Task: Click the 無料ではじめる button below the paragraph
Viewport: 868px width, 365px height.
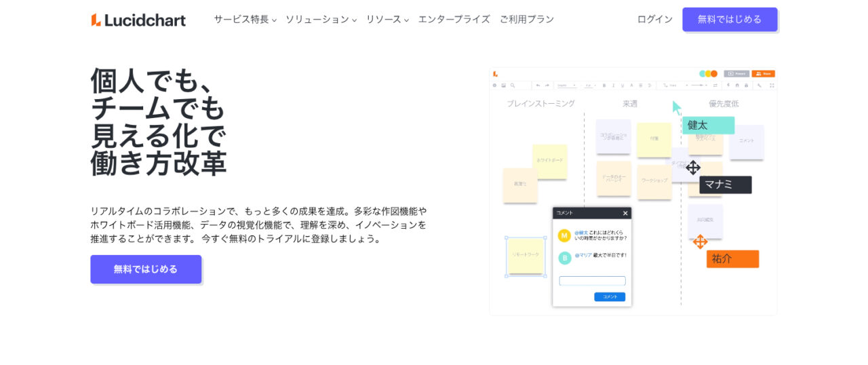Action: point(146,269)
